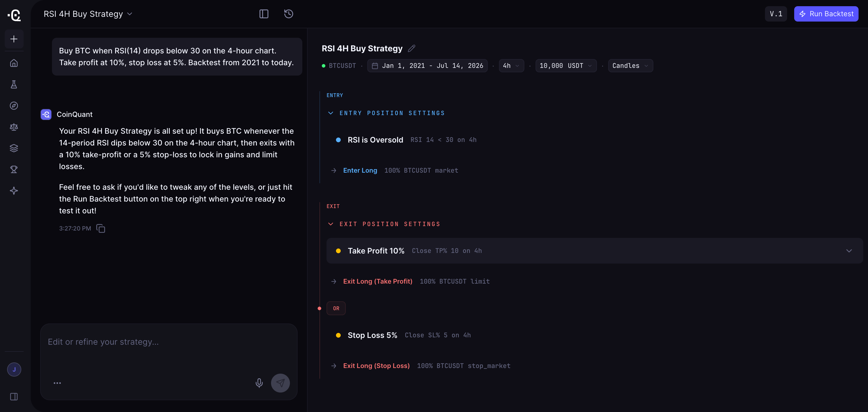Open the user avatar J
This screenshot has height=412, width=868.
(x=14, y=369)
